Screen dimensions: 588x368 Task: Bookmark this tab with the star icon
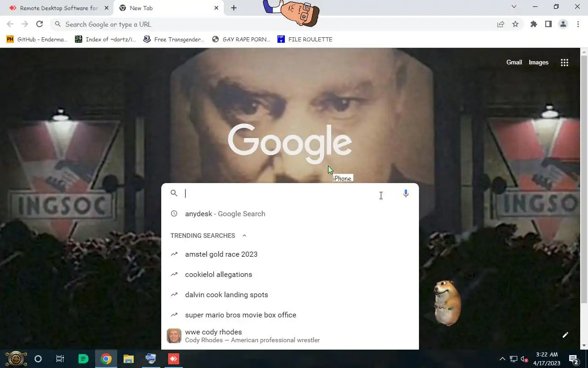515,24
